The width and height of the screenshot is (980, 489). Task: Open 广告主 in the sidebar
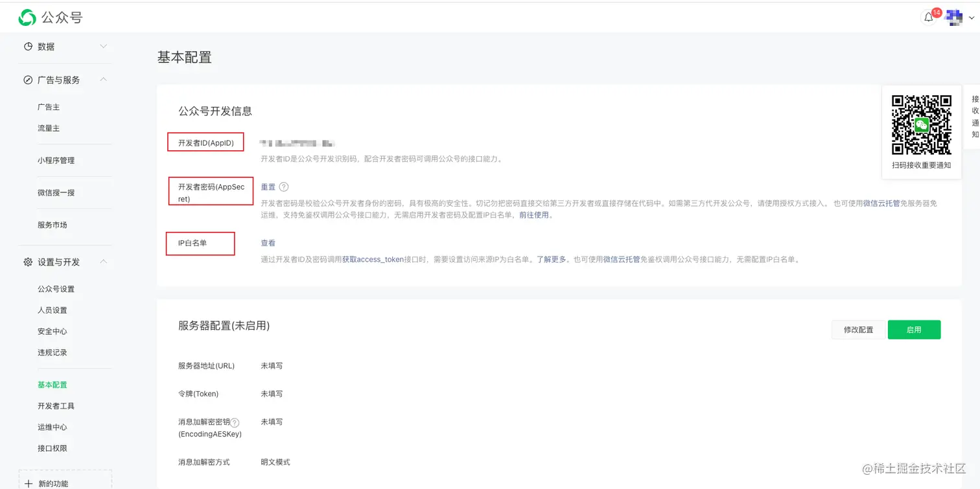point(49,107)
